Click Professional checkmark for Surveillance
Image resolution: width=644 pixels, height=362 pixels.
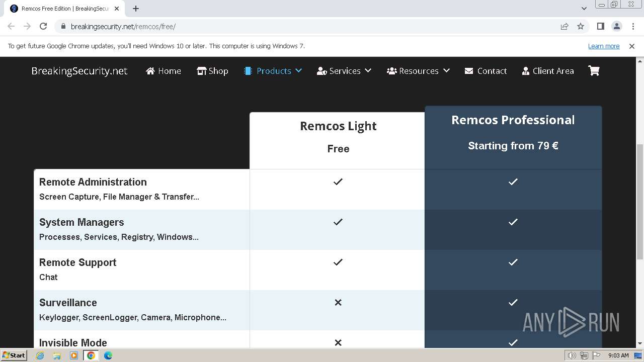pos(513,302)
